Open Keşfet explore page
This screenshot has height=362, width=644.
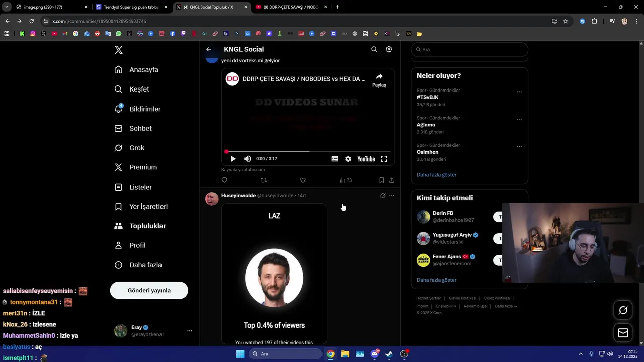coord(132,89)
